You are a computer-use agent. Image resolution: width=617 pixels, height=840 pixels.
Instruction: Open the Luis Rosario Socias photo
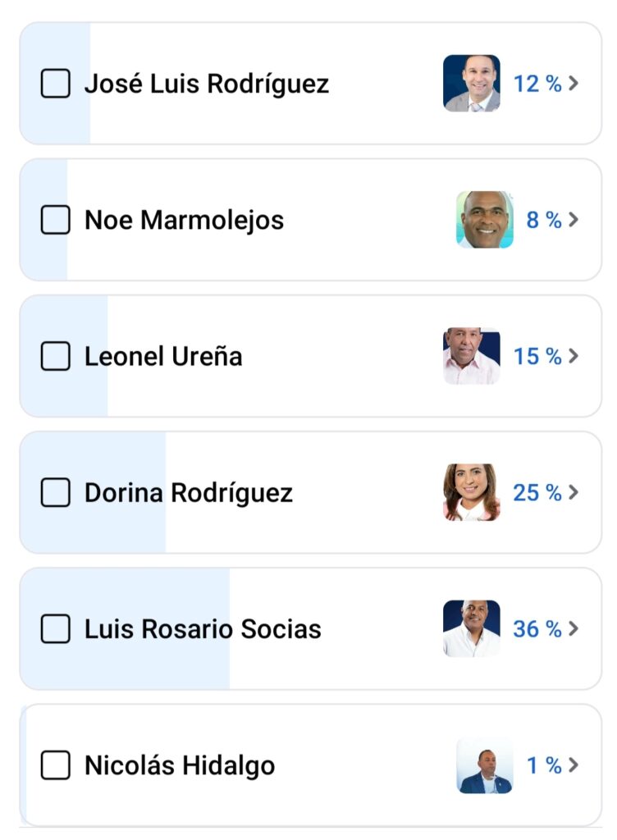click(471, 629)
